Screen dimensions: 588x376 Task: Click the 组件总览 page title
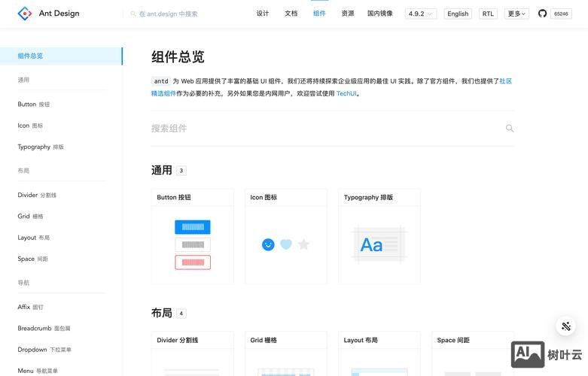tap(178, 57)
